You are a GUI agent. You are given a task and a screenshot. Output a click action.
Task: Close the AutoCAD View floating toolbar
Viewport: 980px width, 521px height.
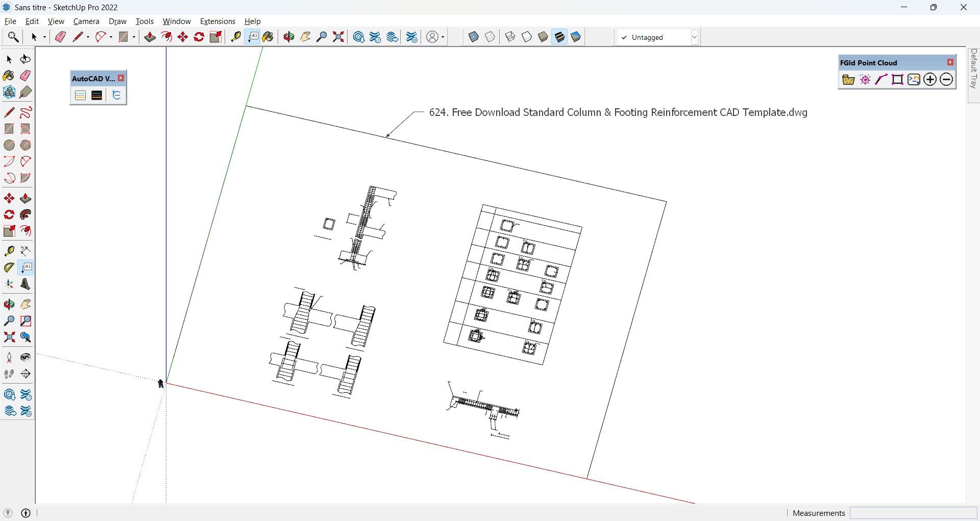(x=121, y=78)
